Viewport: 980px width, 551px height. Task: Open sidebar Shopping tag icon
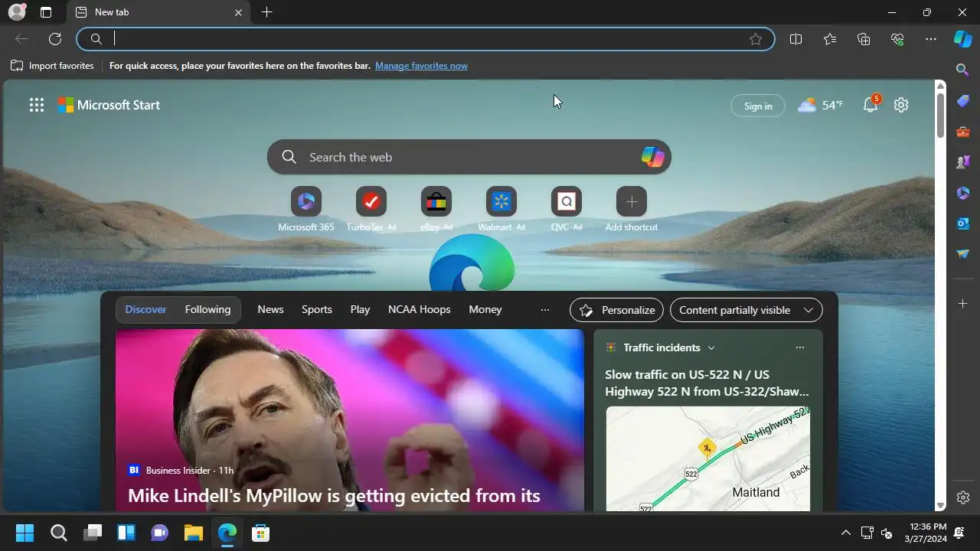[963, 101]
